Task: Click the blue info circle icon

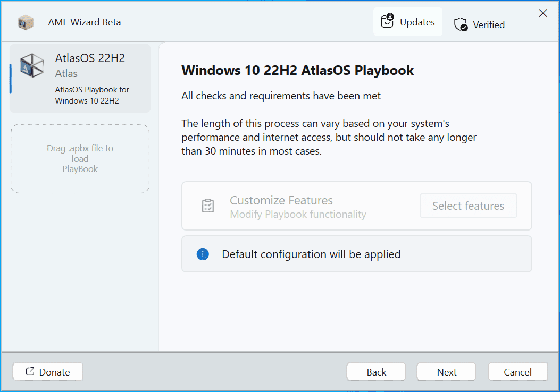Action: click(203, 254)
